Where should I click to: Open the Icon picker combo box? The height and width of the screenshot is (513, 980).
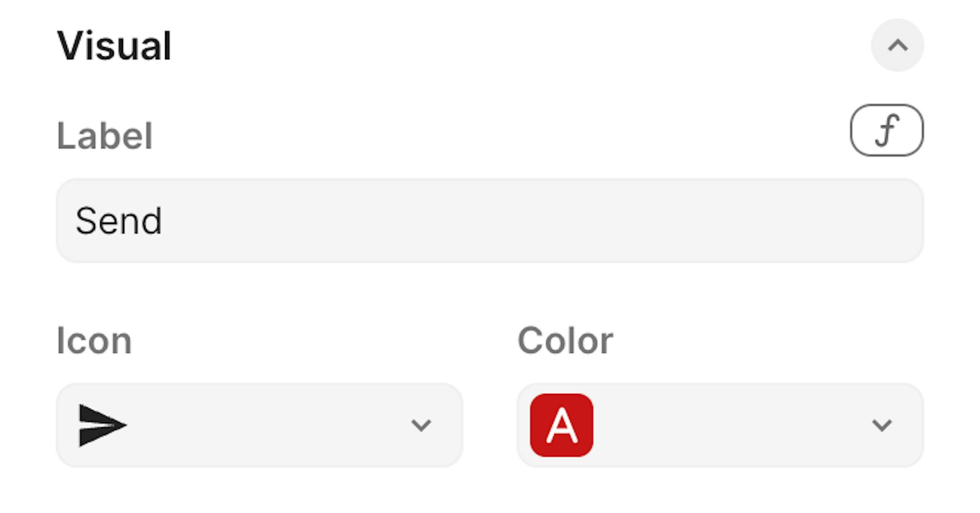click(x=260, y=425)
